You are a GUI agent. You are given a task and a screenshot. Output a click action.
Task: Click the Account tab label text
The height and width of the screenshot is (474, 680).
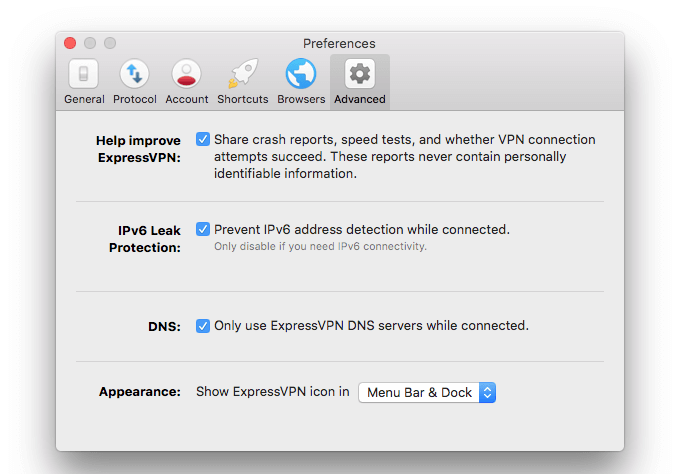pos(187,99)
